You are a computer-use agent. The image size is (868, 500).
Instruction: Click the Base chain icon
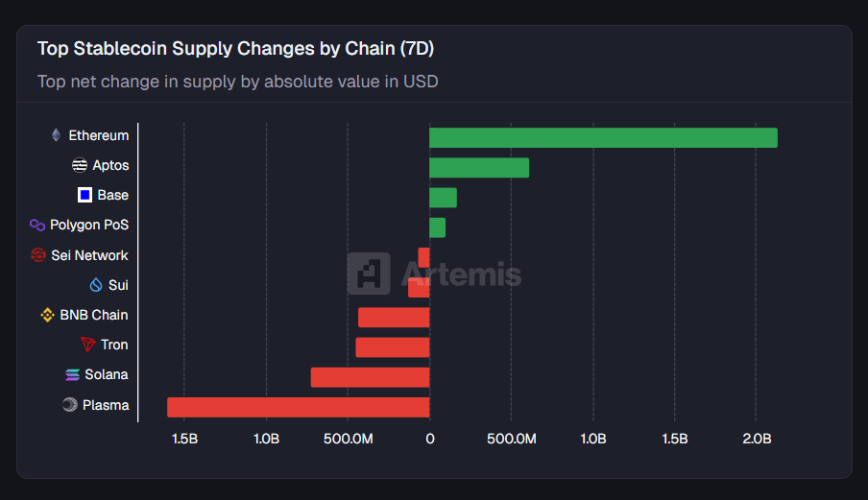click(x=84, y=195)
